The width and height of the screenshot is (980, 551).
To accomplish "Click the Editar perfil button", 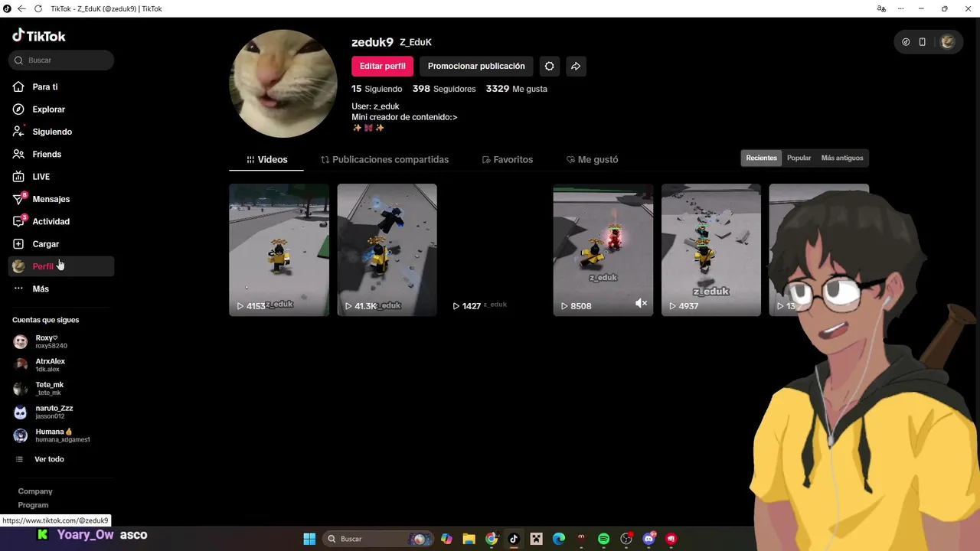I will [382, 66].
